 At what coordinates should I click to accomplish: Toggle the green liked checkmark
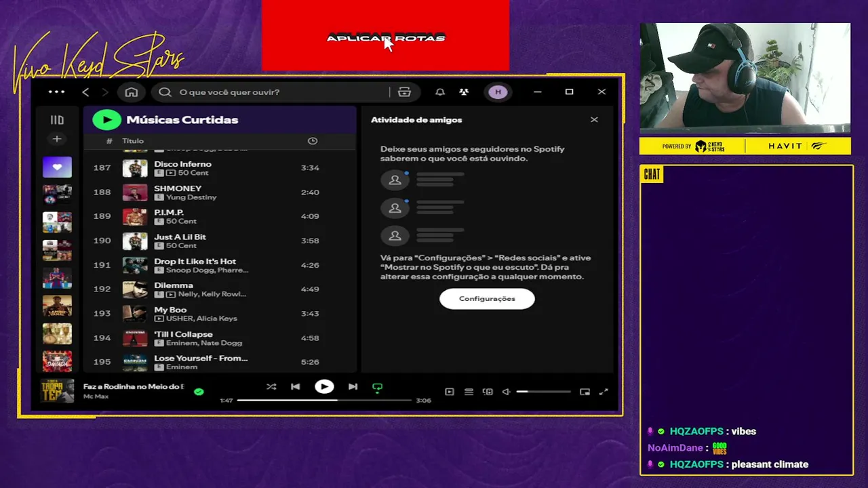199,392
